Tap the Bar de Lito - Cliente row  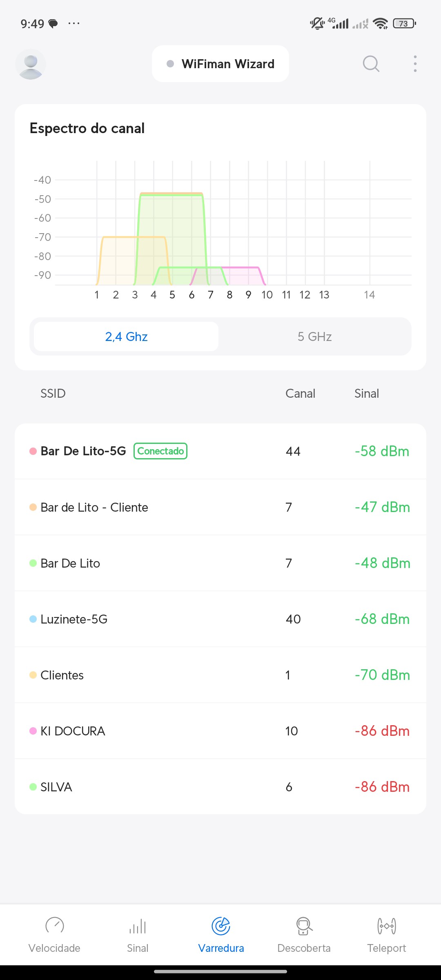click(220, 507)
